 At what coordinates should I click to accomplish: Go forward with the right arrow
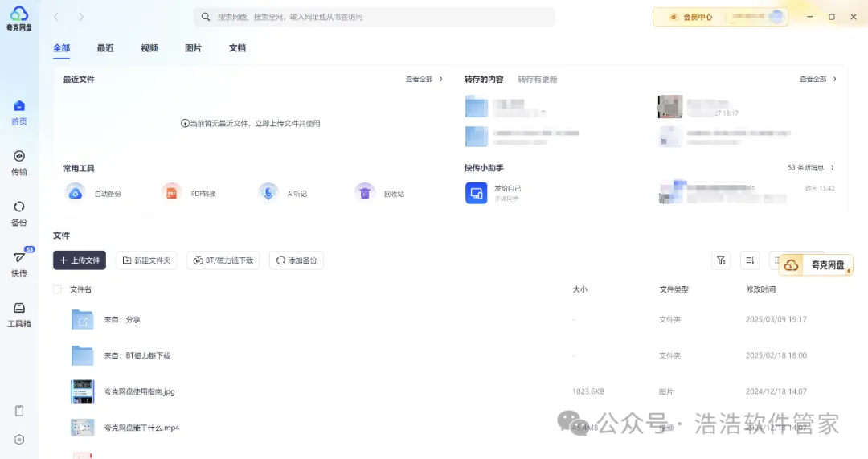81,17
